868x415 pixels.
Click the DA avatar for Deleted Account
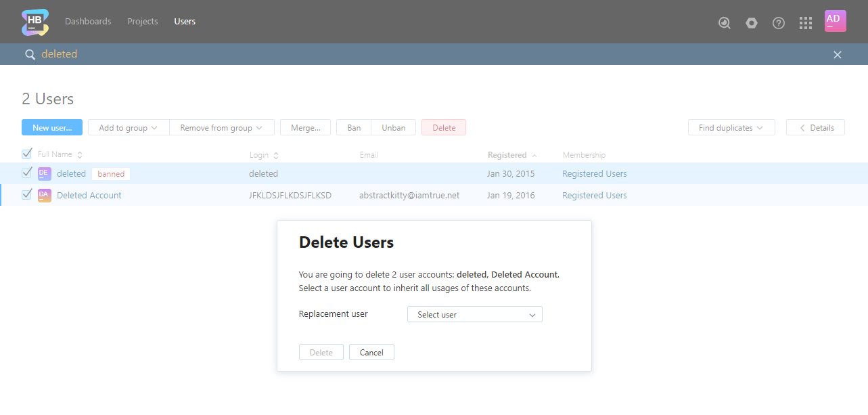(44, 195)
